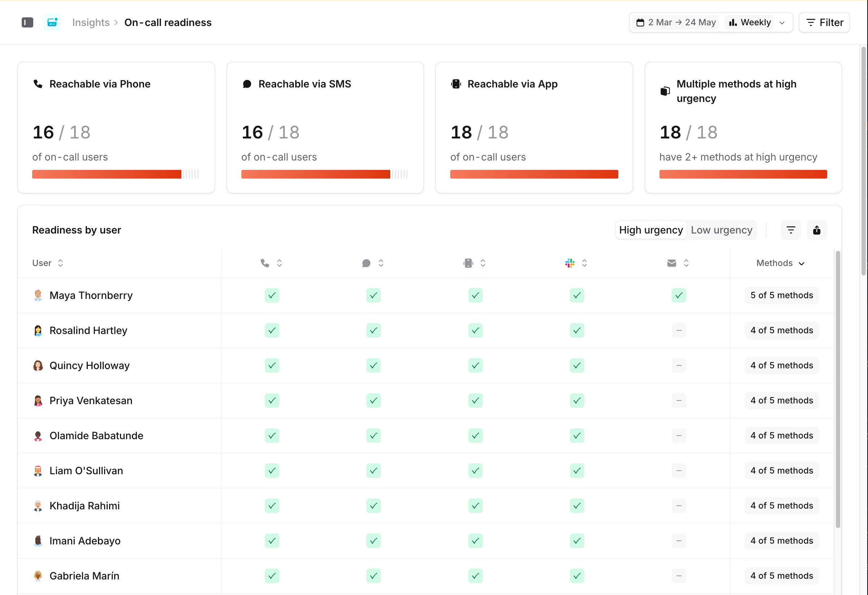Sort by the User column

48,263
